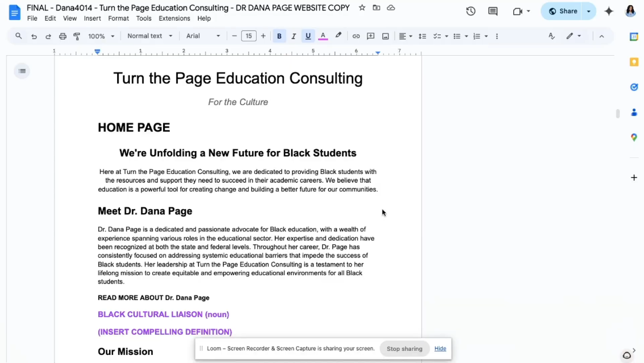Open Gemini sparkle assistant
Viewport: 644px width, 363px height.
tap(609, 11)
